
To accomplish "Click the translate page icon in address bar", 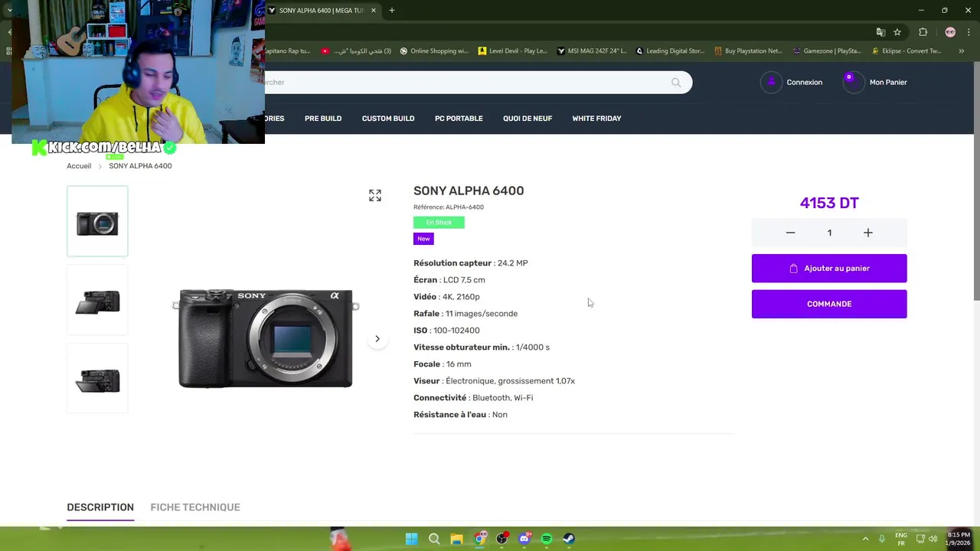I will (x=880, y=32).
